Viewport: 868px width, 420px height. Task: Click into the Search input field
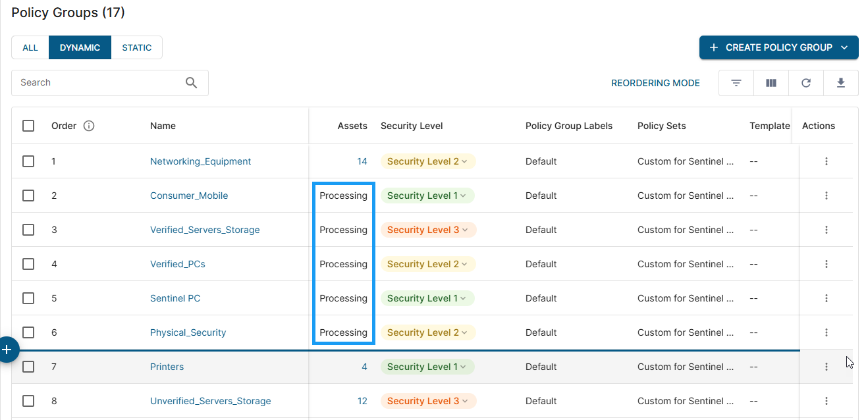tap(99, 83)
